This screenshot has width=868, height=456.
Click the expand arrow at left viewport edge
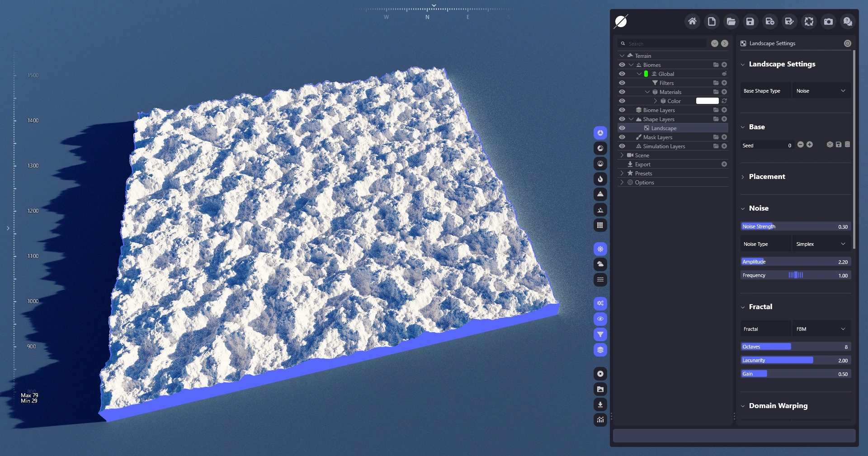click(x=8, y=228)
